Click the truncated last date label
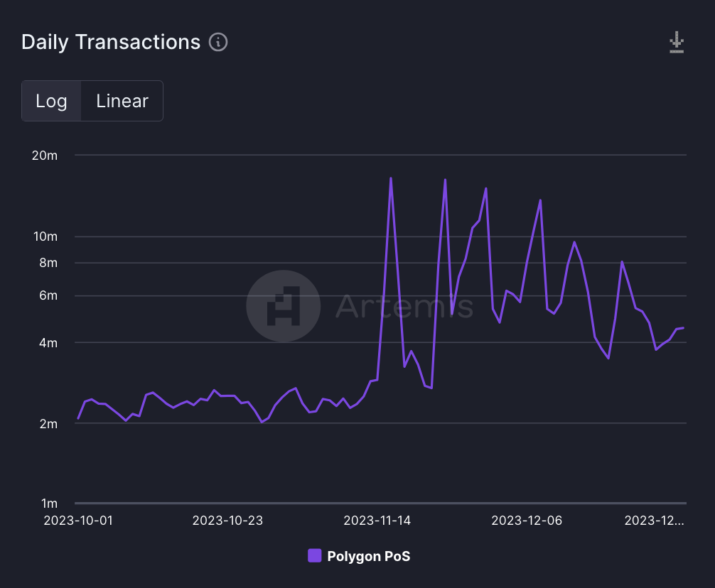The height and width of the screenshot is (588, 715). (654, 521)
